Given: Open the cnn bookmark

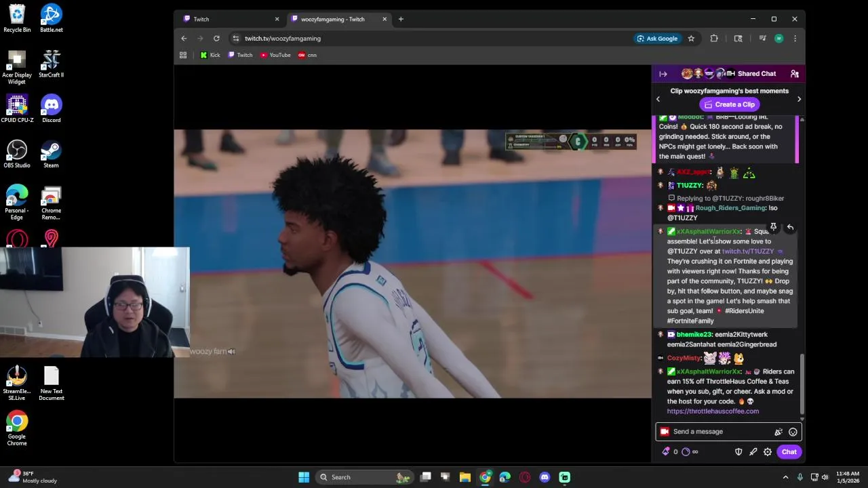Looking at the screenshot, I should (307, 55).
